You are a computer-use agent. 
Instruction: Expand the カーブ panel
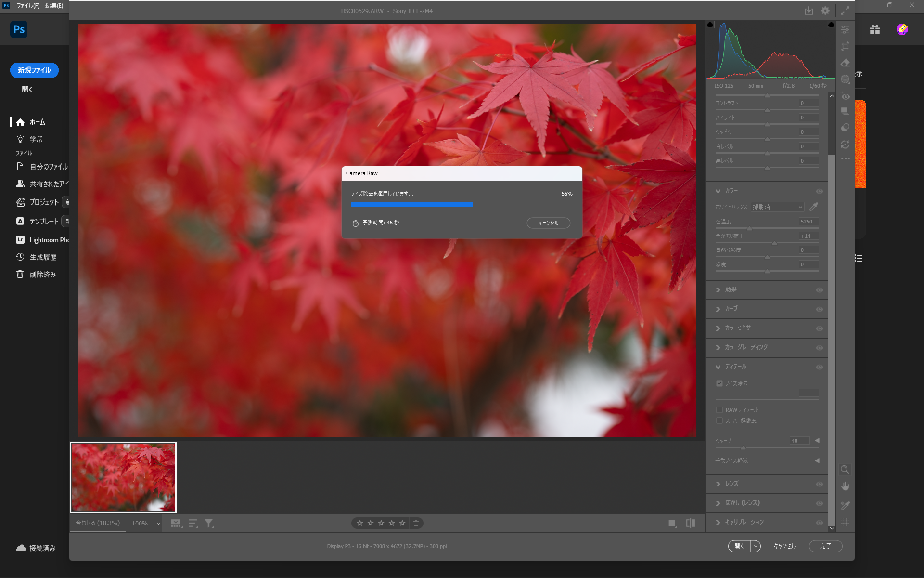pos(731,309)
